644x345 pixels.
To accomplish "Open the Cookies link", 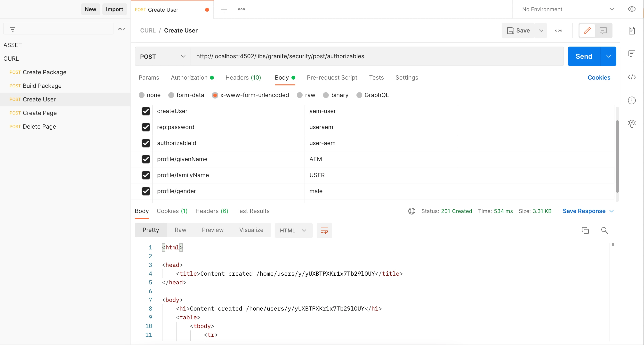I will pos(598,78).
